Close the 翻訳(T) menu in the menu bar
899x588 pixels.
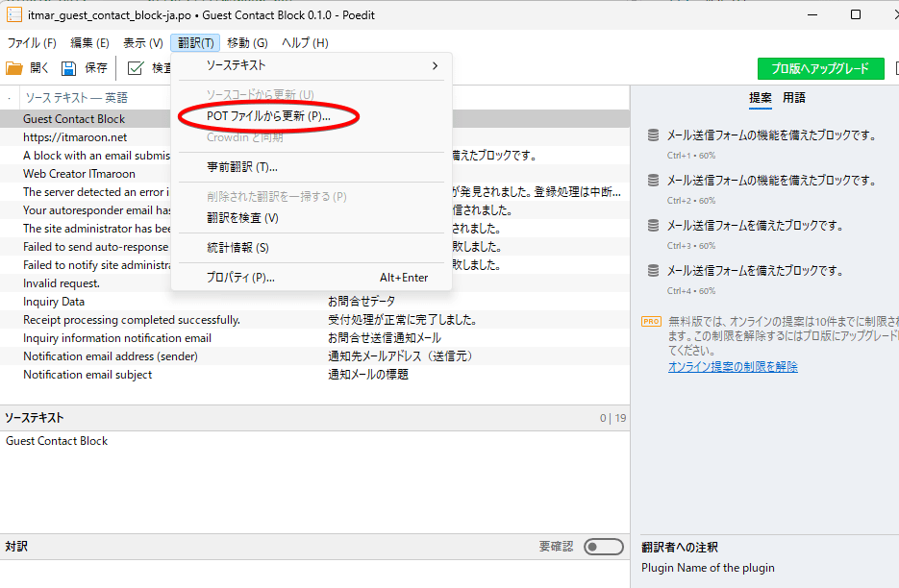(195, 43)
